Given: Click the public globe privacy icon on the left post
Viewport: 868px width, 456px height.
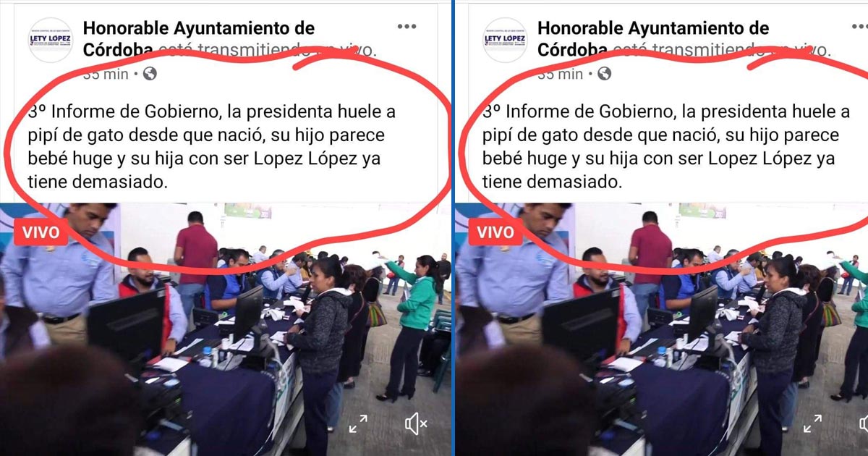Looking at the screenshot, I should click(150, 74).
